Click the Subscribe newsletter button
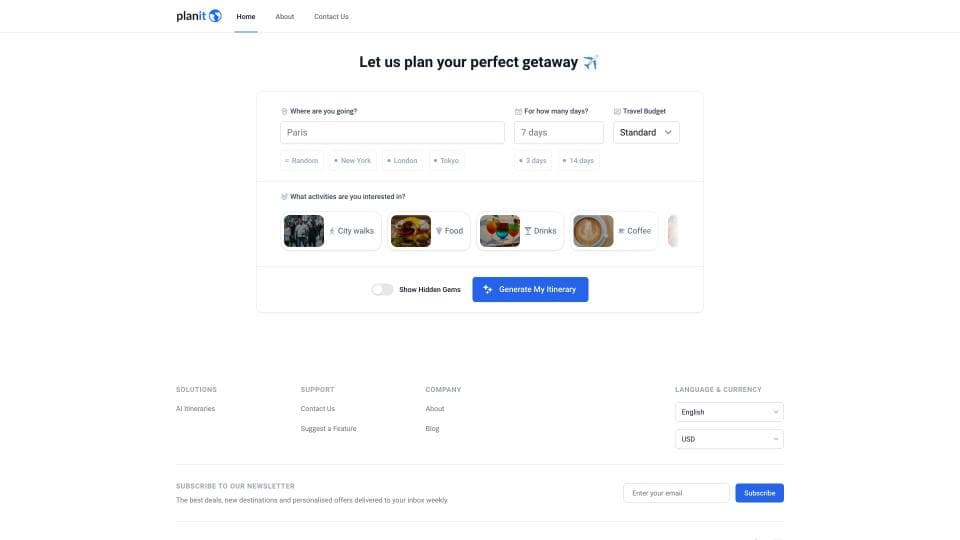 759,493
